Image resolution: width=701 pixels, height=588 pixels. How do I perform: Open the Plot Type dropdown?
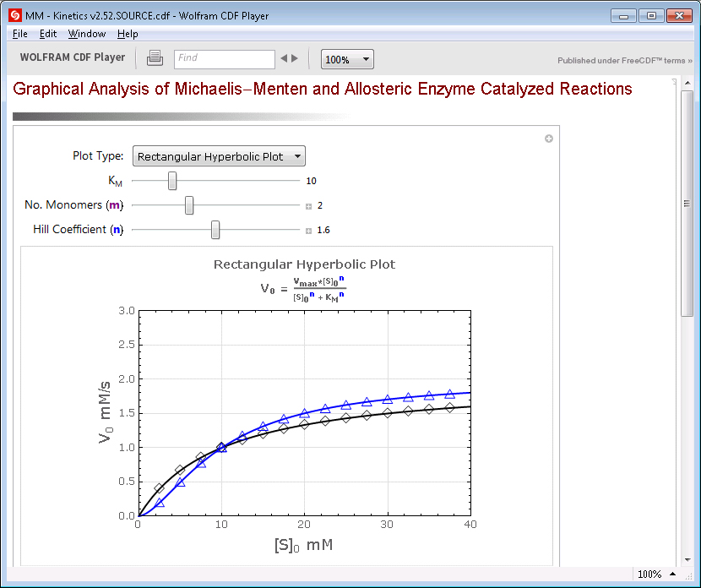219,155
